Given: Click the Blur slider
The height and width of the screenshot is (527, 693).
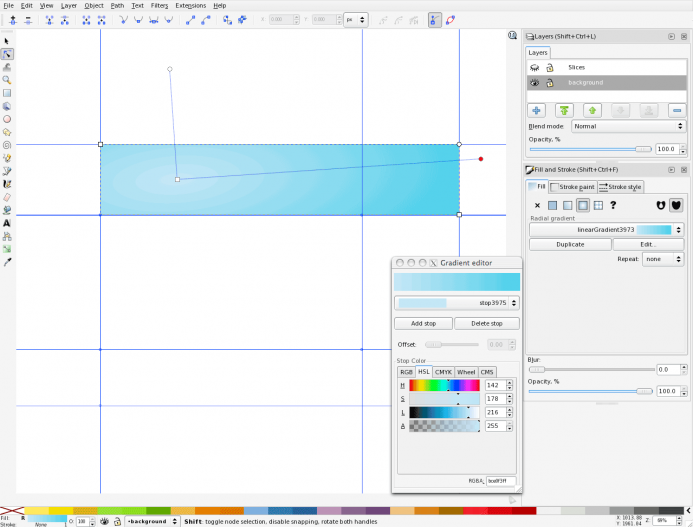Looking at the screenshot, I should pos(592,370).
